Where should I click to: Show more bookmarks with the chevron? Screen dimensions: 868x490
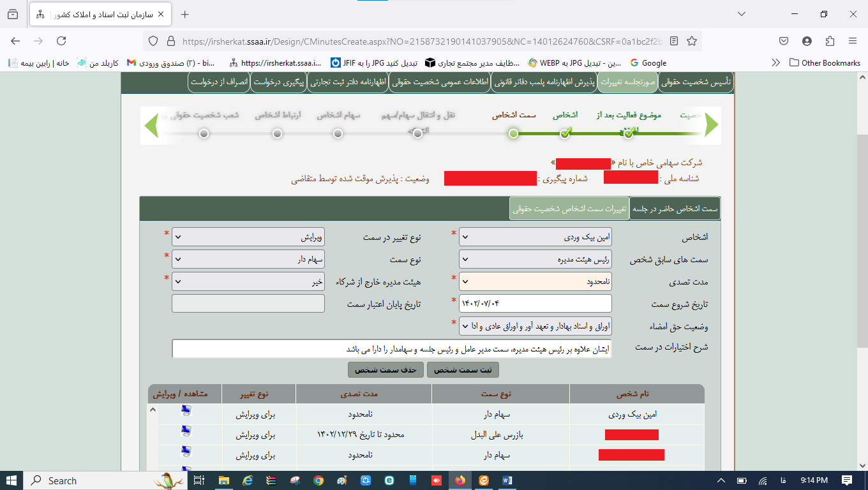click(775, 63)
